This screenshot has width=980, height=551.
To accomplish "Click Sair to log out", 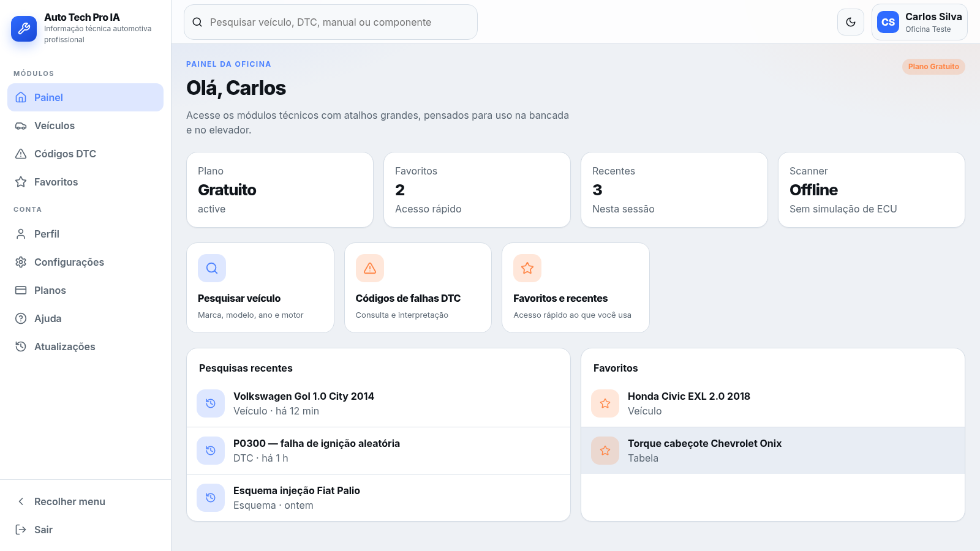I will pos(85,530).
